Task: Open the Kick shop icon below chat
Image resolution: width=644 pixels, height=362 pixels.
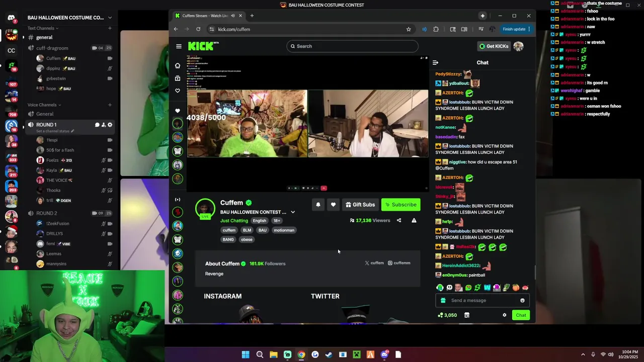Action: coord(466,315)
